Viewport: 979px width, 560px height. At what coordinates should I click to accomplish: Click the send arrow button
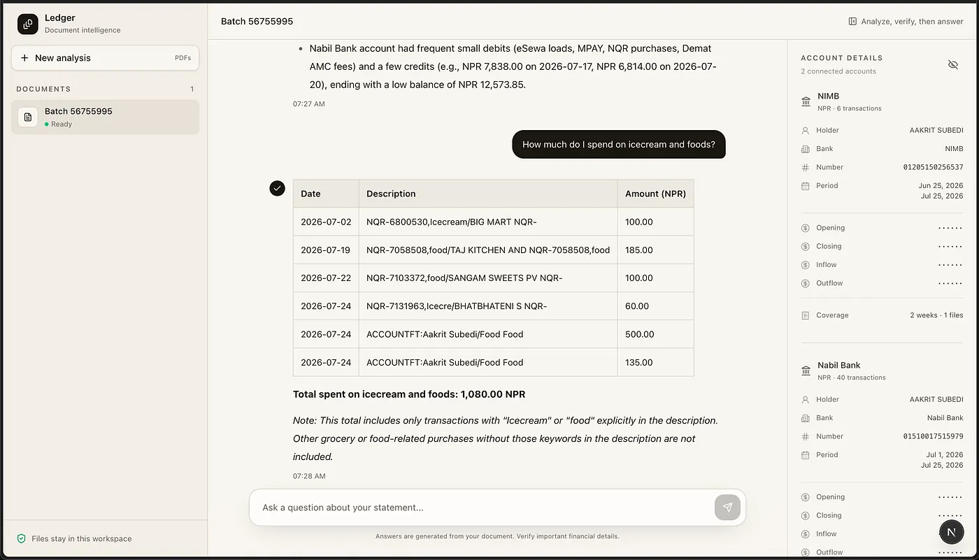pyautogui.click(x=727, y=508)
